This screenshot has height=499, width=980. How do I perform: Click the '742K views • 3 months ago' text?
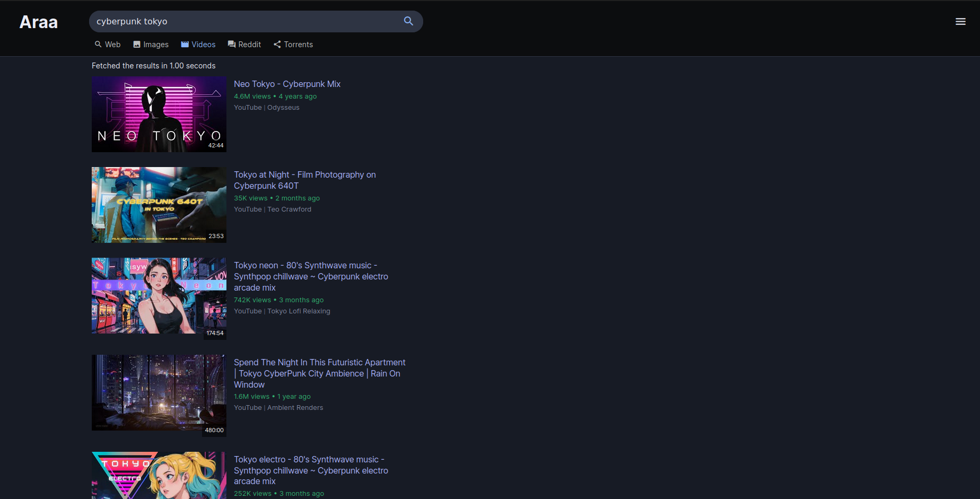[x=279, y=300]
